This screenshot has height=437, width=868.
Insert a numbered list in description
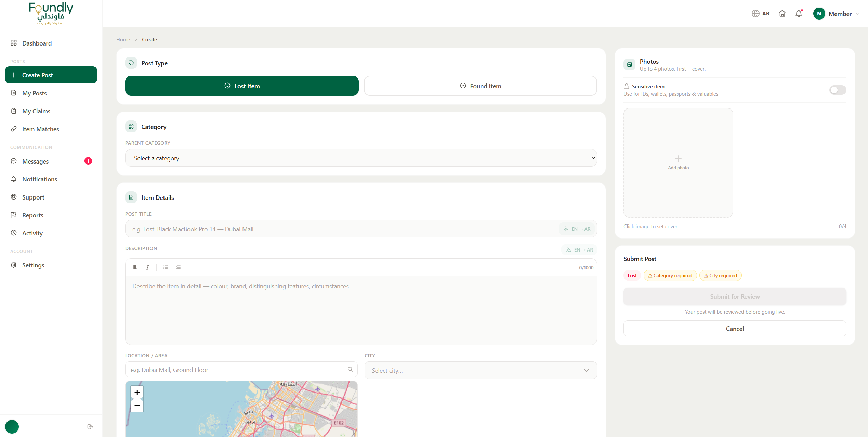coord(178,267)
